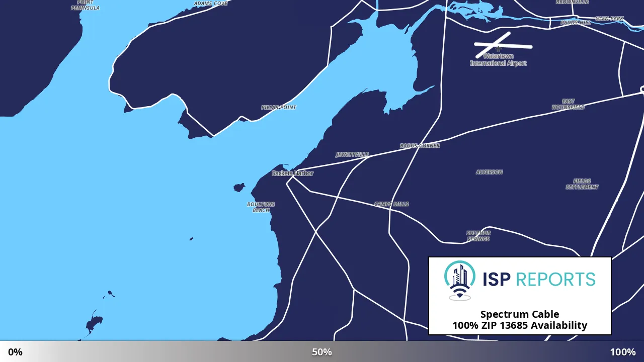Select the Spectrum Cable provider title
This screenshot has width=644, height=362.
click(x=520, y=315)
